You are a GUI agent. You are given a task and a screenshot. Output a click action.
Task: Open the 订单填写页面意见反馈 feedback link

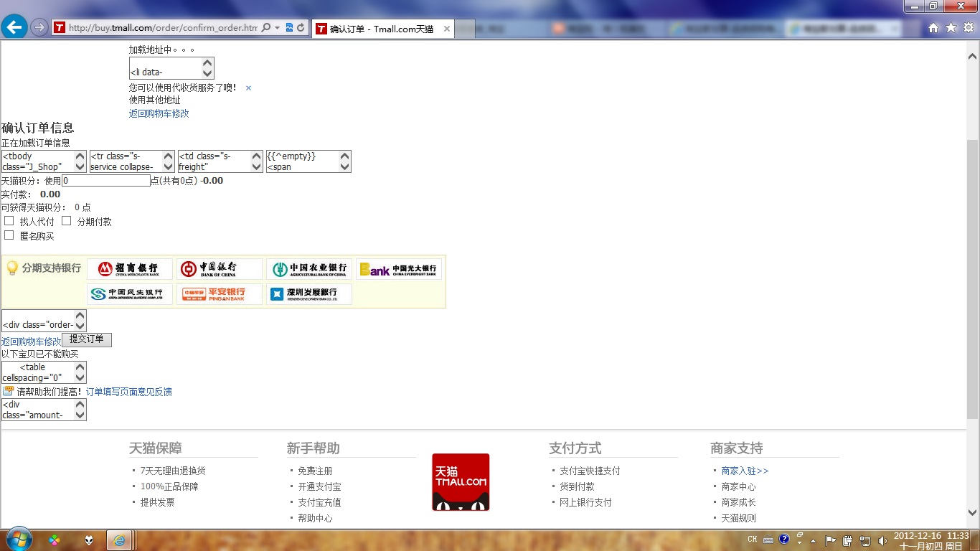pos(129,392)
